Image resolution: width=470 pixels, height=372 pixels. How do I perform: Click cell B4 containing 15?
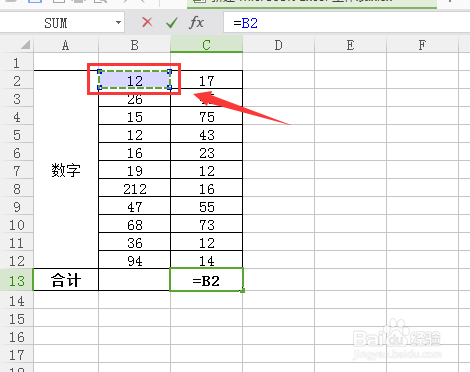click(x=135, y=116)
